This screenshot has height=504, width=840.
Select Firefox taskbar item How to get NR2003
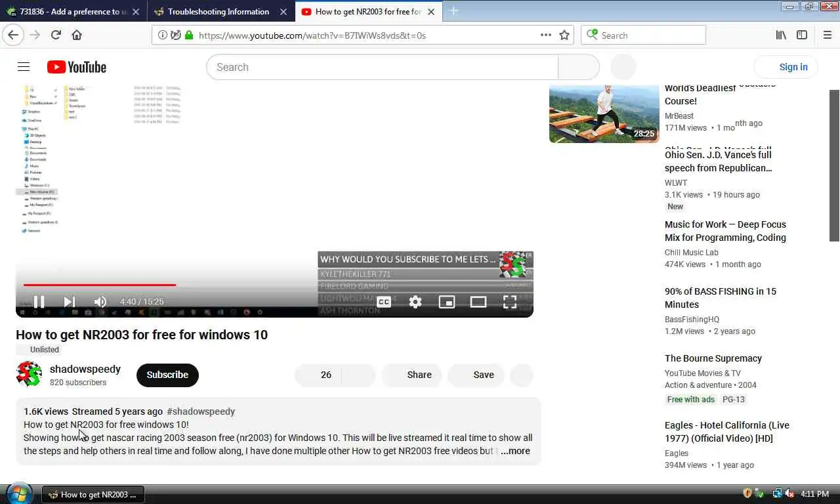click(93, 495)
